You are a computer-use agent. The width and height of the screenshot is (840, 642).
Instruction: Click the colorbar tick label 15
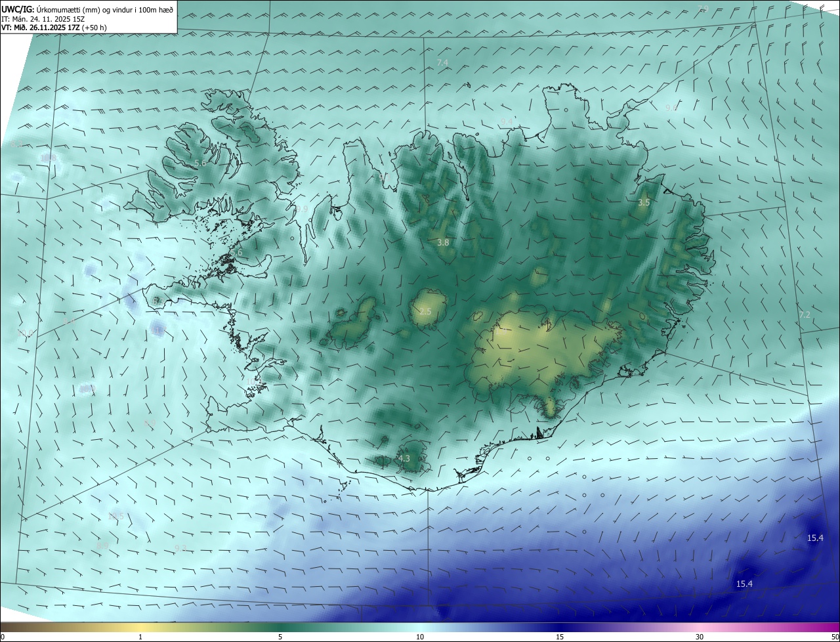[x=560, y=637]
